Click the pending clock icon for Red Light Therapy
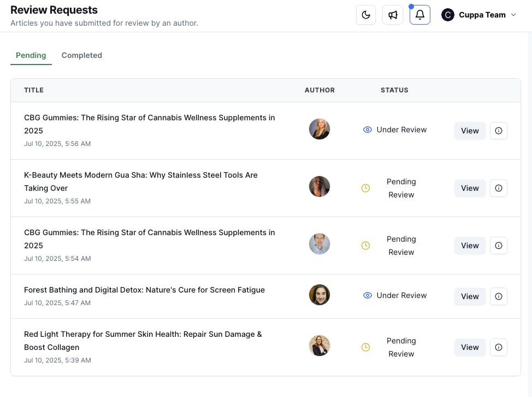Image resolution: width=532 pixels, height=397 pixels. pyautogui.click(x=366, y=347)
